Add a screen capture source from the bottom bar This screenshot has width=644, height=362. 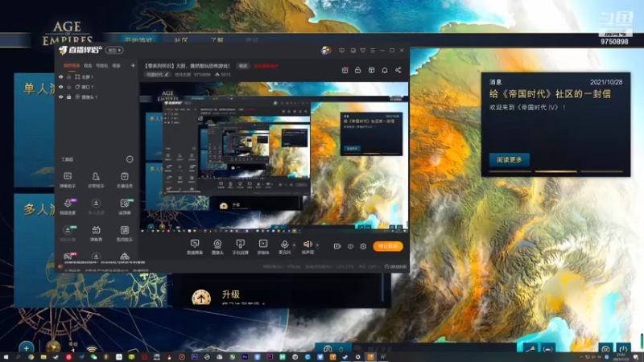tap(195, 247)
